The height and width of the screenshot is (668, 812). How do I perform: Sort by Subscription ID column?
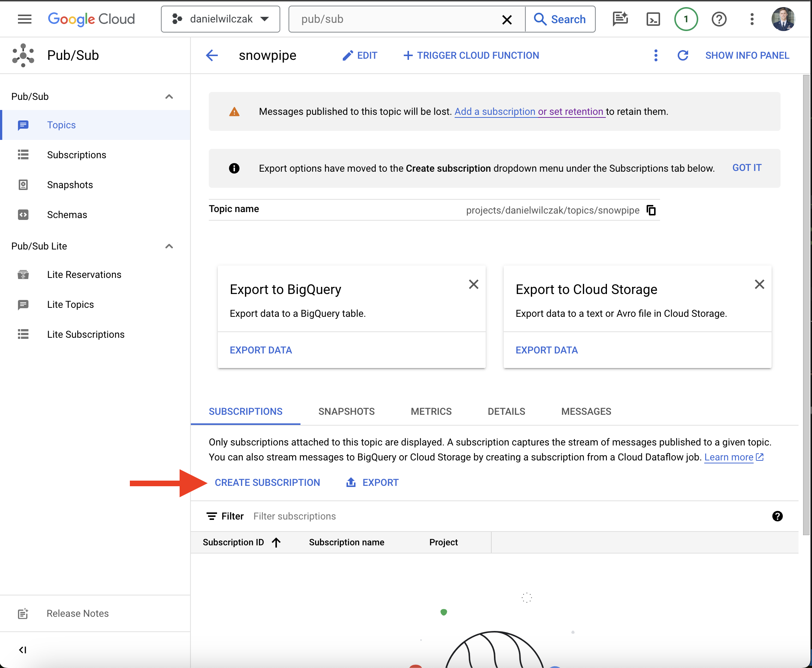click(x=241, y=543)
